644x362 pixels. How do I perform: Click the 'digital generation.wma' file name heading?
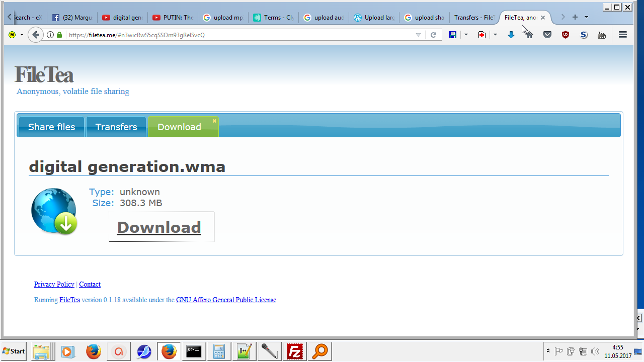pos(127,166)
